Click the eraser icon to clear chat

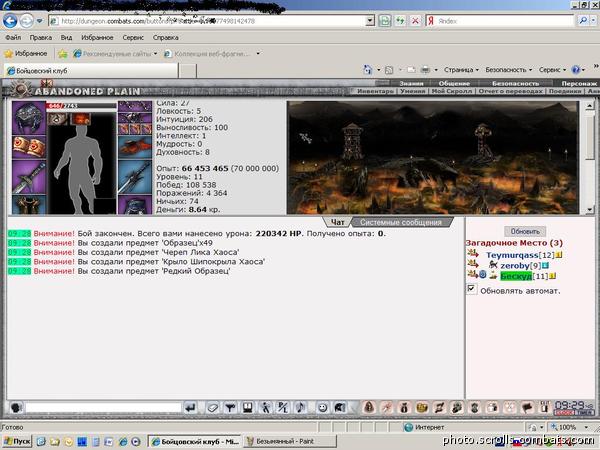(x=212, y=408)
